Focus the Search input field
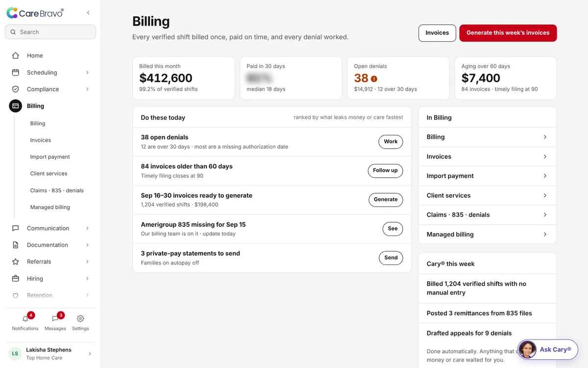Image resolution: width=588 pixels, height=368 pixels. pyautogui.click(x=50, y=32)
